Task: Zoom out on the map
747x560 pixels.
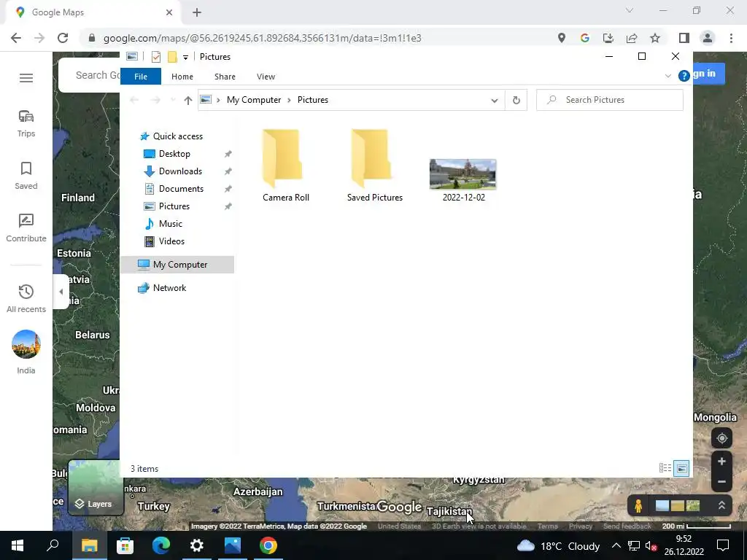Action: tap(721, 481)
